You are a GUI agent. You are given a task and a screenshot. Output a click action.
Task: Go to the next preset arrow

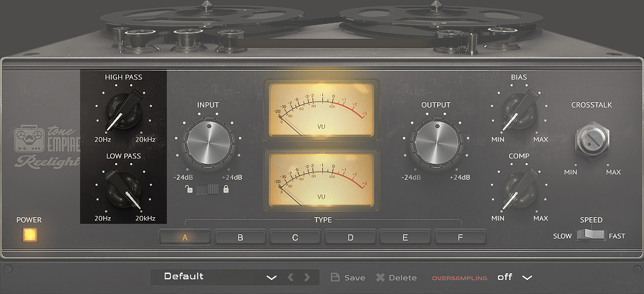(x=307, y=277)
